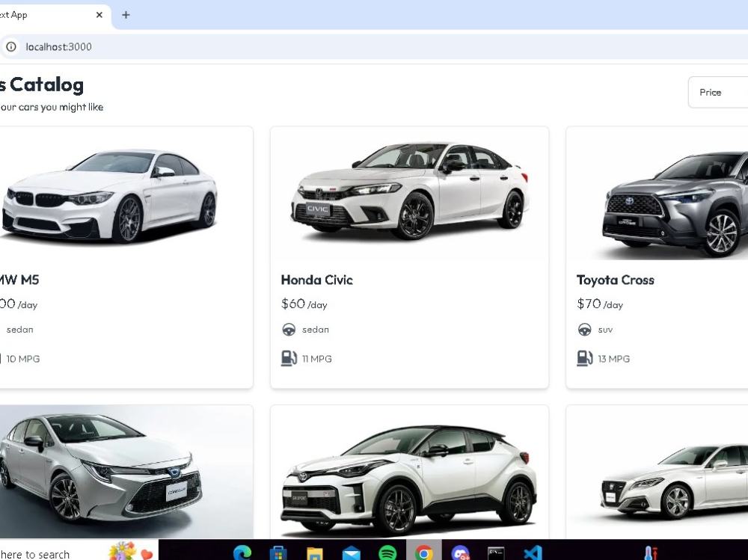The height and width of the screenshot is (560, 748).
Task: Open the Mail app in the taskbar
Action: [351, 553]
